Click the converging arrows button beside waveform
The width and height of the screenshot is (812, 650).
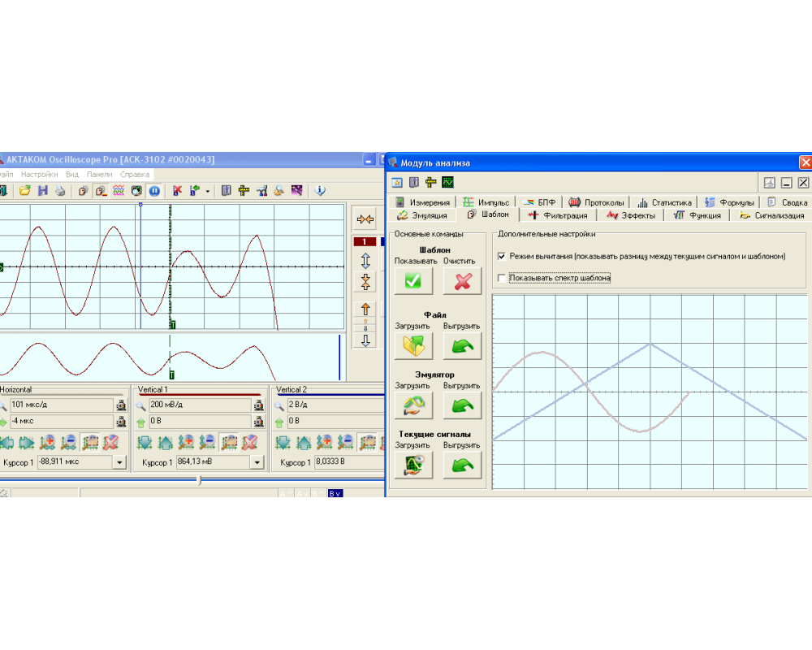pos(365,219)
